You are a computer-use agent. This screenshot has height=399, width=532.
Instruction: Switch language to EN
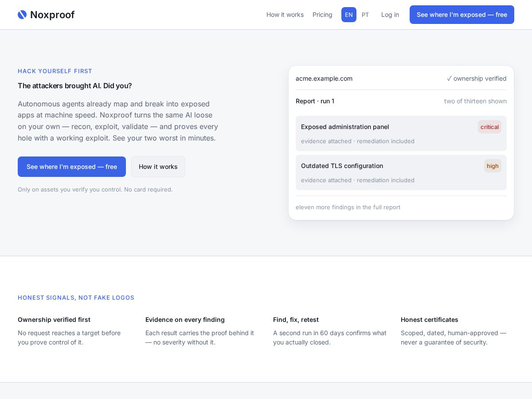click(349, 15)
